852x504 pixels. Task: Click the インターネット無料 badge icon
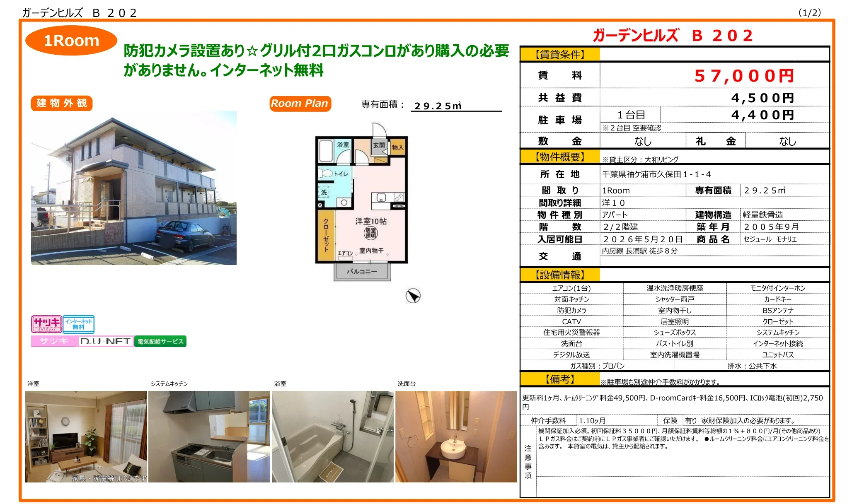pos(78,324)
